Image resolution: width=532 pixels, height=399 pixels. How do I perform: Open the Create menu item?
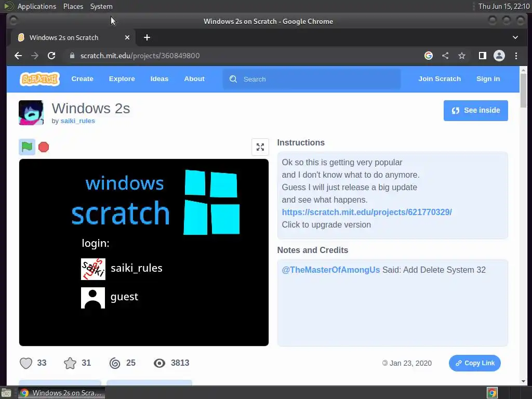pyautogui.click(x=82, y=79)
